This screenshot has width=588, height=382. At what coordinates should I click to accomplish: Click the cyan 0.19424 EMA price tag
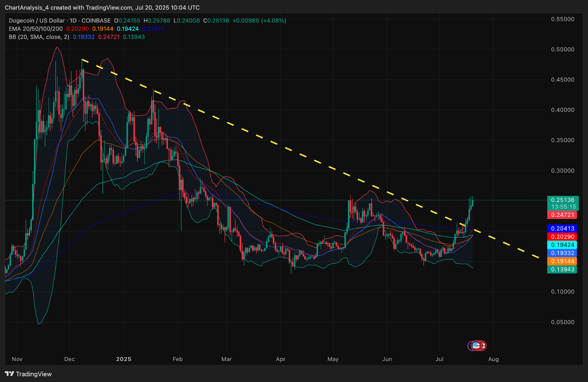(x=562, y=245)
